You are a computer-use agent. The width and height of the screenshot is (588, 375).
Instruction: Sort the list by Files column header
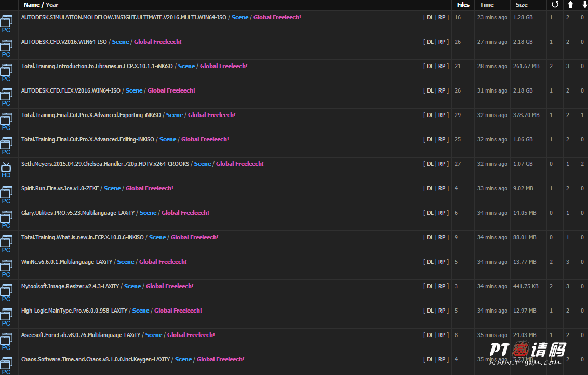[463, 5]
